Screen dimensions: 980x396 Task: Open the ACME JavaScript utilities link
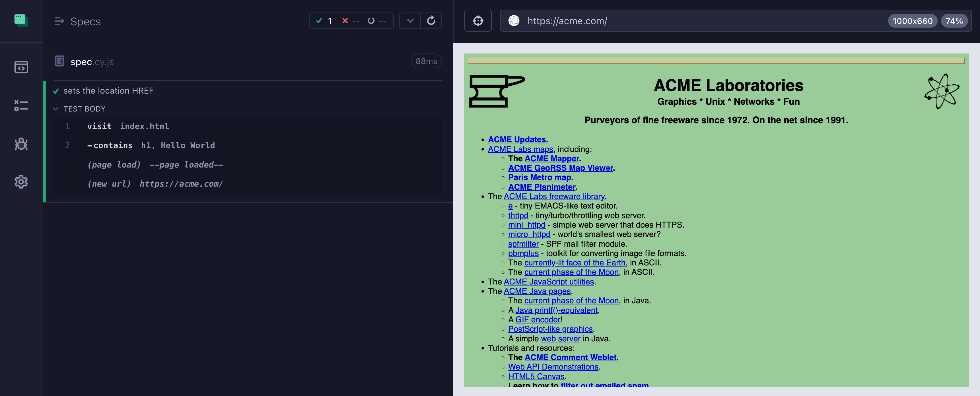coord(549,282)
